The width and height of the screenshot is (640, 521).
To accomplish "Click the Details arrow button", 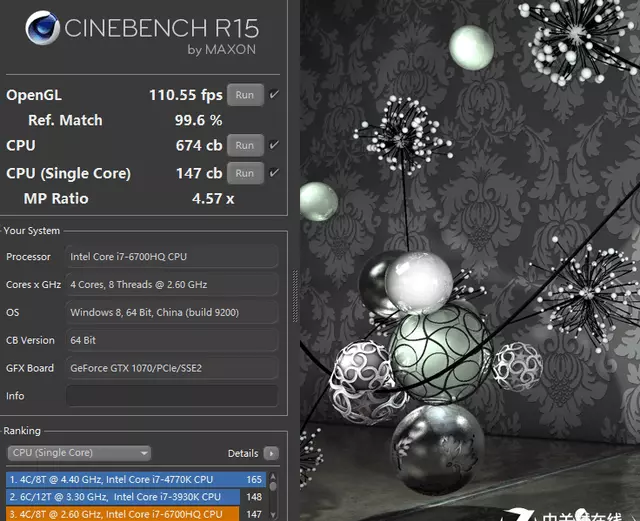I will pos(271,453).
